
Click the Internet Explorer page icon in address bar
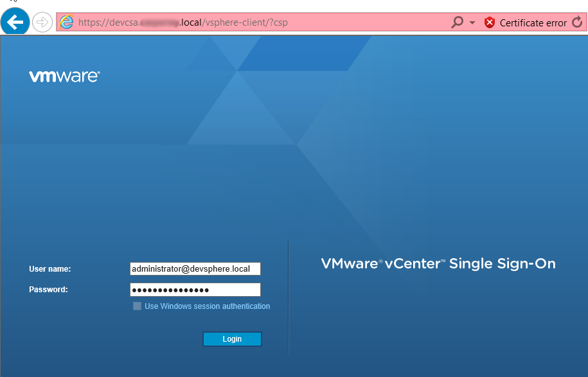66,22
